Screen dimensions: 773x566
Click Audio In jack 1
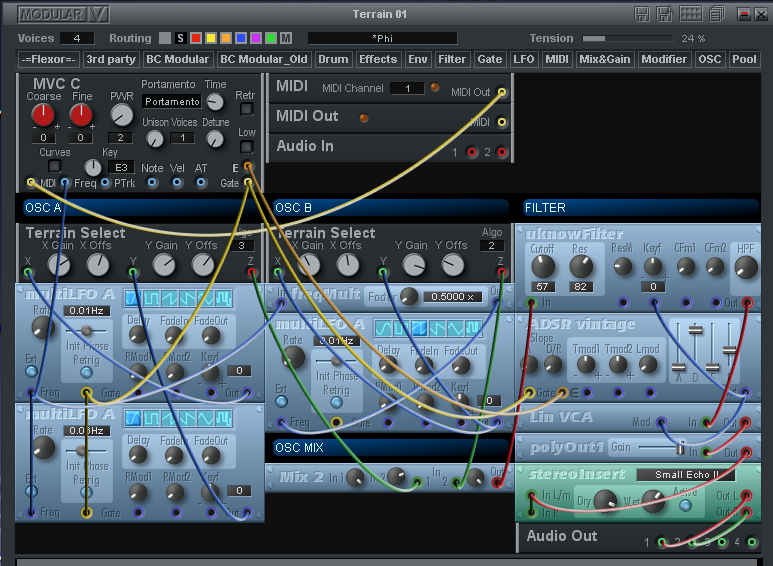coord(472,152)
